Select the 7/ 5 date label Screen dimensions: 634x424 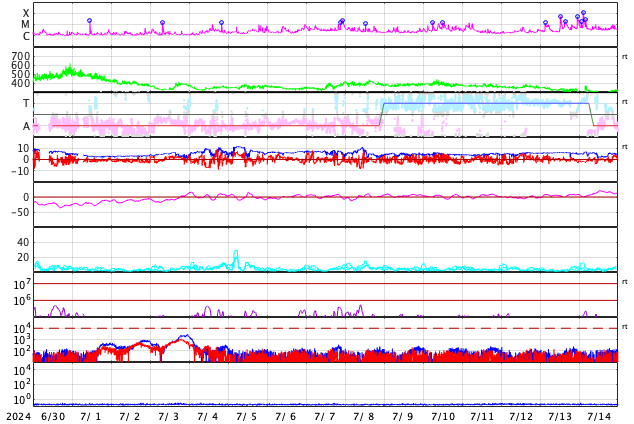pyautogui.click(x=247, y=416)
